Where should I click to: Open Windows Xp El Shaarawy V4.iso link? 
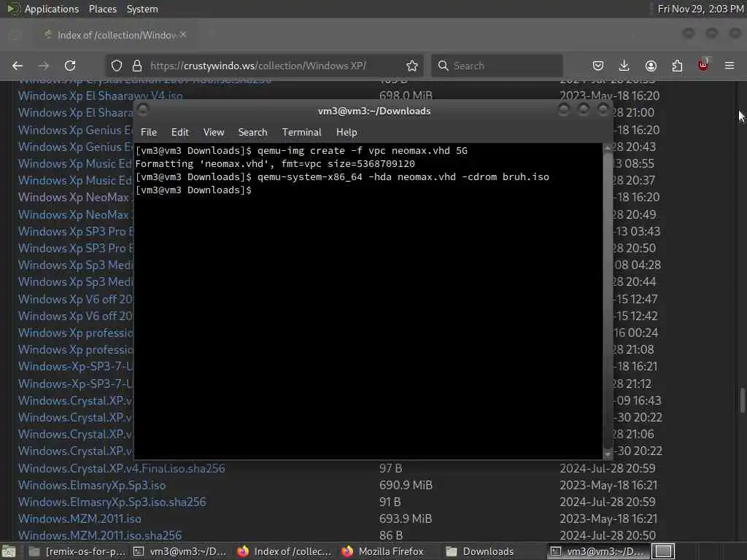click(x=100, y=96)
